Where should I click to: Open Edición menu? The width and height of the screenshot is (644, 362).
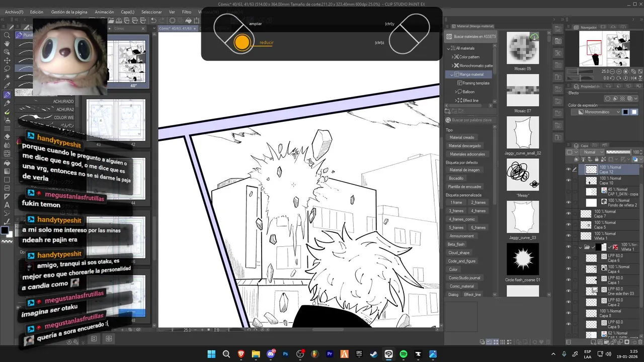pyautogui.click(x=36, y=12)
